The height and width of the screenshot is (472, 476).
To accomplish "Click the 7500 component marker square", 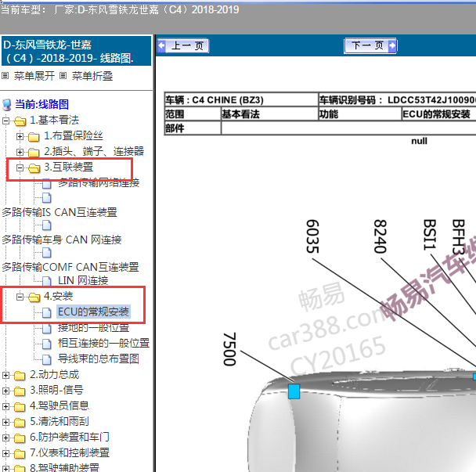I will [294, 391].
